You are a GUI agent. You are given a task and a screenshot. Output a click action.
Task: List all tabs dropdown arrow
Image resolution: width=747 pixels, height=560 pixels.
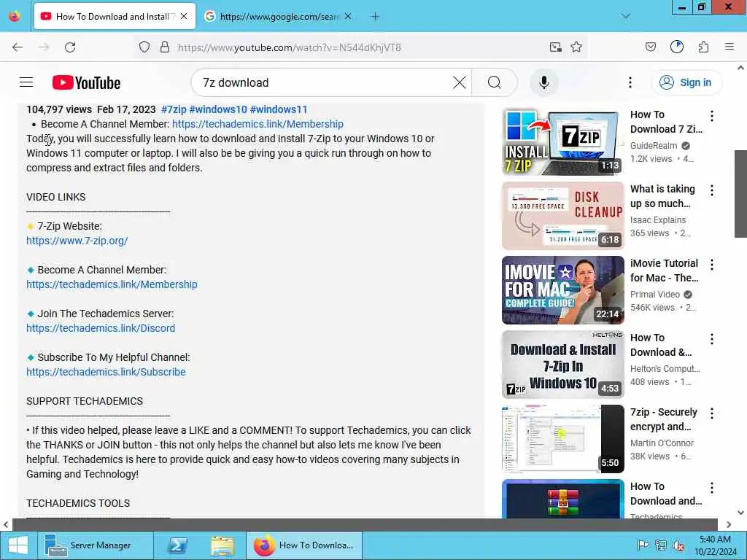pyautogui.click(x=626, y=16)
